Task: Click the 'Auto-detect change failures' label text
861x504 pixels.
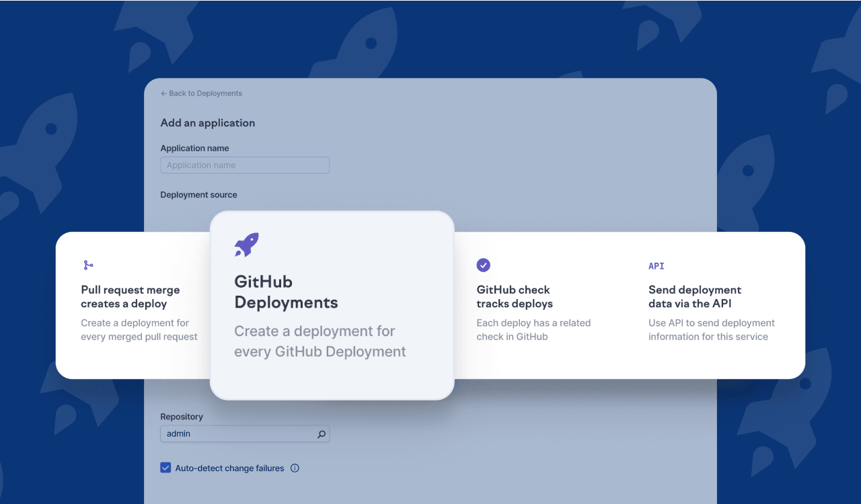Action: point(229,468)
